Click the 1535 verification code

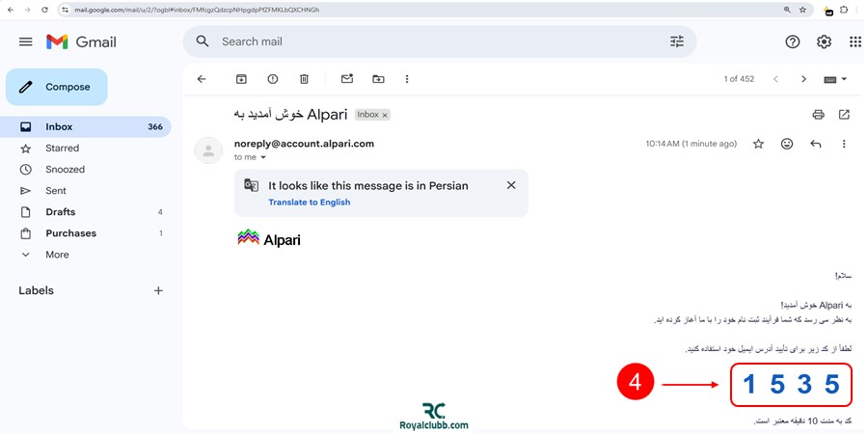point(791,384)
